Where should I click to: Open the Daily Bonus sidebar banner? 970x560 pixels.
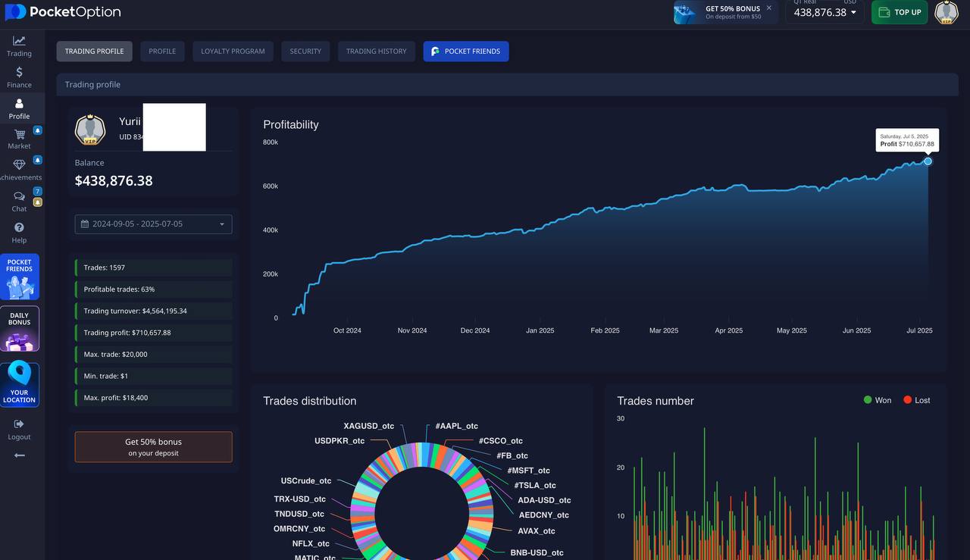pyautogui.click(x=20, y=329)
